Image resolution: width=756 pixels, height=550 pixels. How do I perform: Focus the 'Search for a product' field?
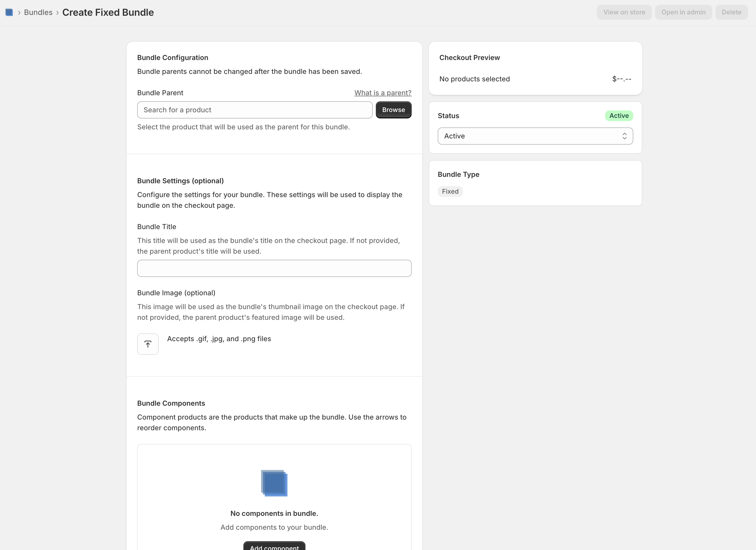[255, 110]
